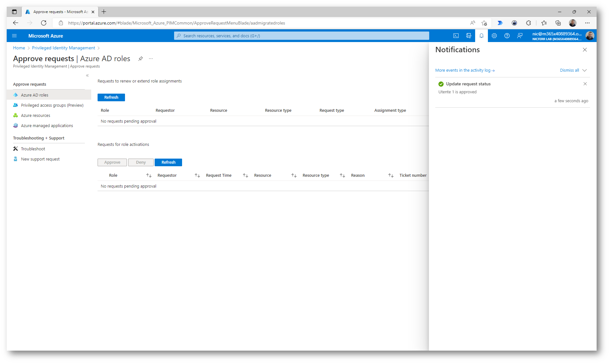This screenshot has height=364, width=610.
Task: Reload the page with browser refresh
Action: click(x=44, y=23)
